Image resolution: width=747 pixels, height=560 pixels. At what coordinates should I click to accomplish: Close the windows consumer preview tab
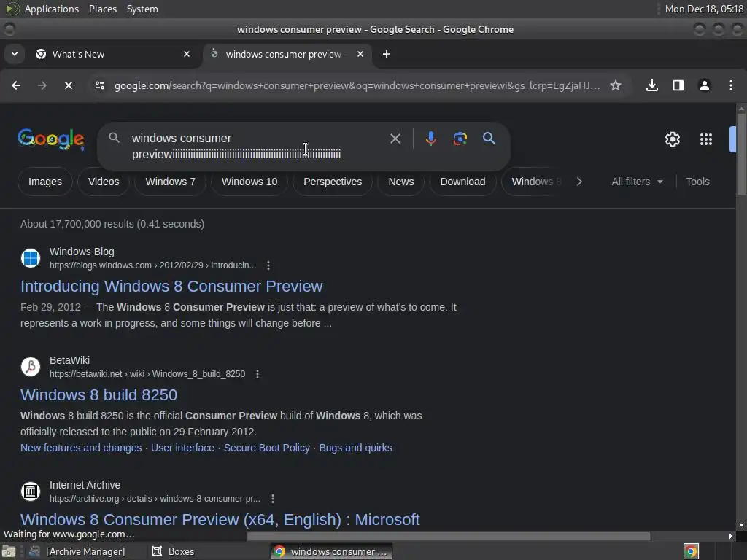click(360, 54)
